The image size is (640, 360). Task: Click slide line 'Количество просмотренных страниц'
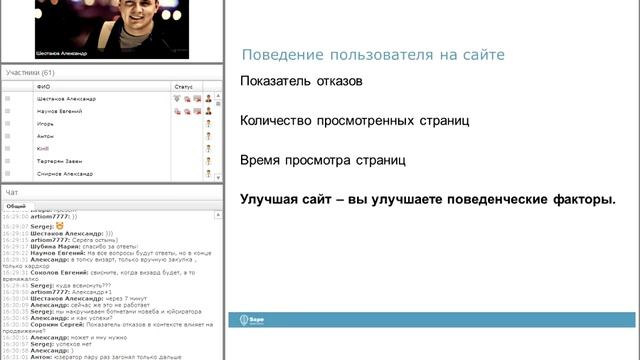(355, 120)
